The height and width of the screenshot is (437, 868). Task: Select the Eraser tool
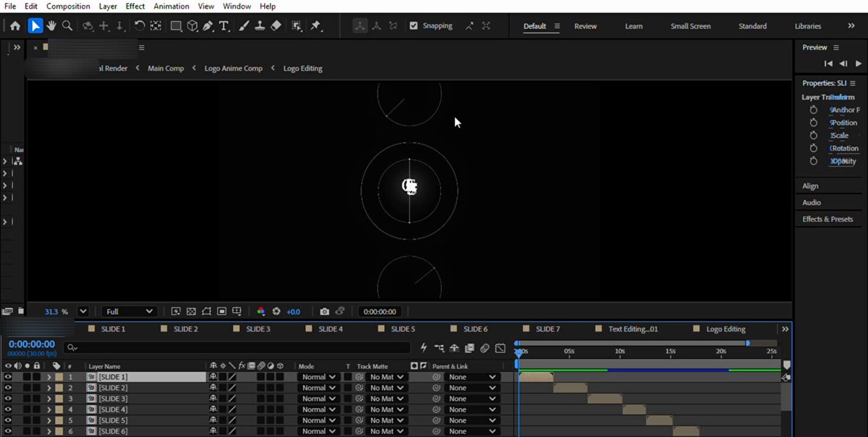[x=276, y=26]
